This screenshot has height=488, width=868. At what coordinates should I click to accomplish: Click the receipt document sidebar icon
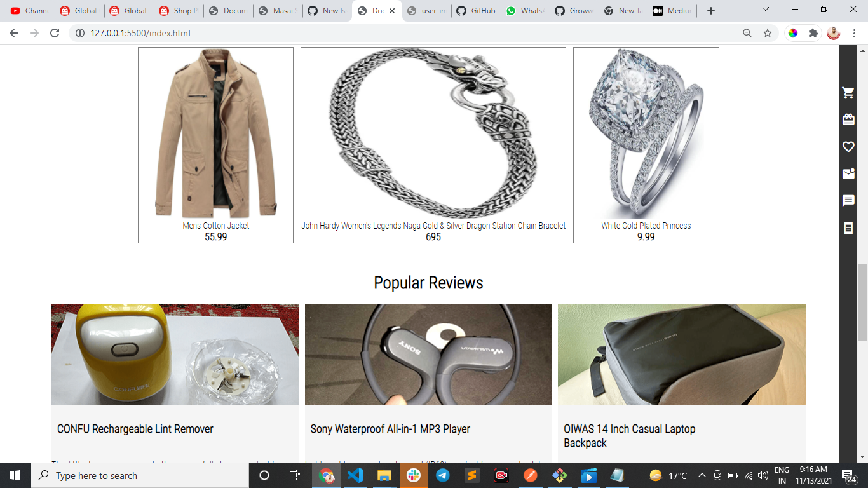point(848,228)
